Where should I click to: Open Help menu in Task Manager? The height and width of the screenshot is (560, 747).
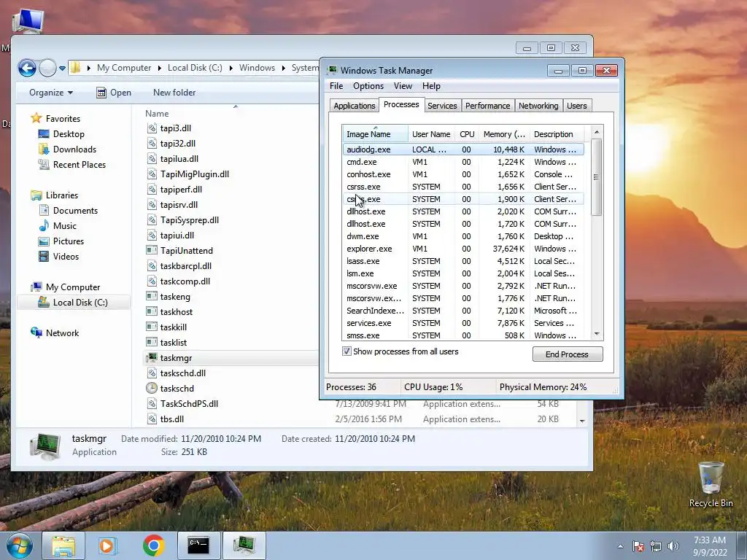pyautogui.click(x=431, y=86)
